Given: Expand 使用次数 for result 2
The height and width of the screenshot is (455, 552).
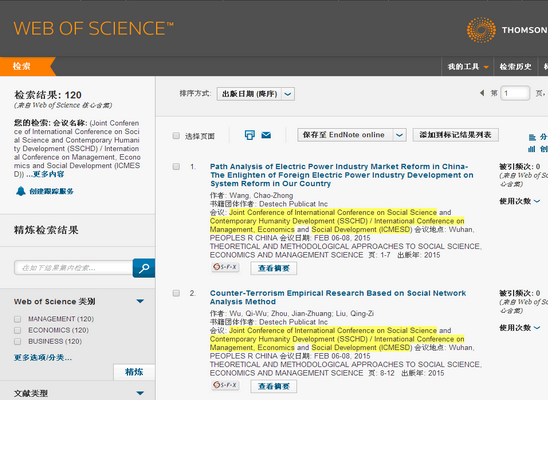Looking at the screenshot, I should click(519, 328).
